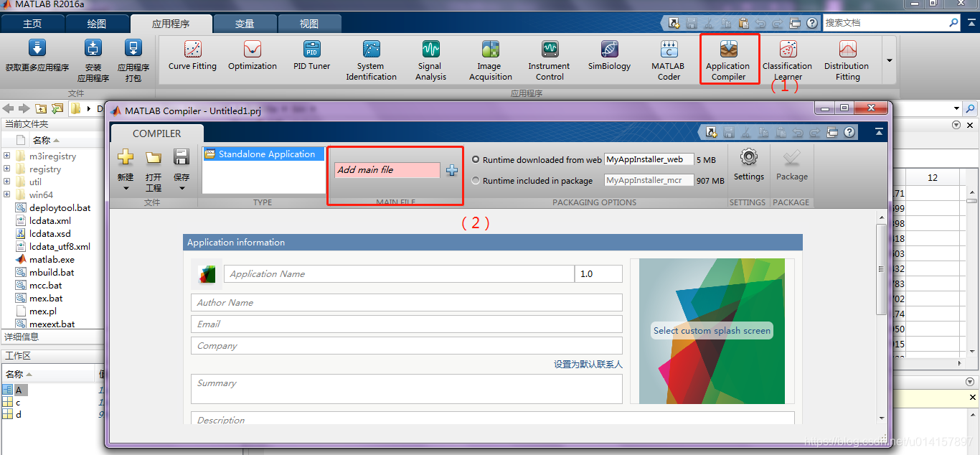The width and height of the screenshot is (980, 455).
Task: Click the Company input field
Action: (x=407, y=345)
